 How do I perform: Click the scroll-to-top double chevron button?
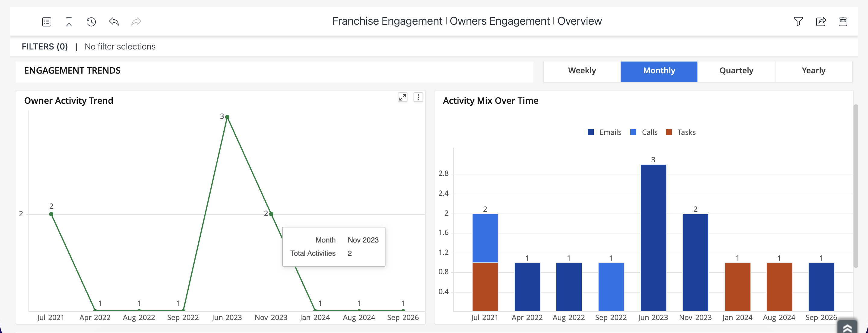pyautogui.click(x=847, y=326)
